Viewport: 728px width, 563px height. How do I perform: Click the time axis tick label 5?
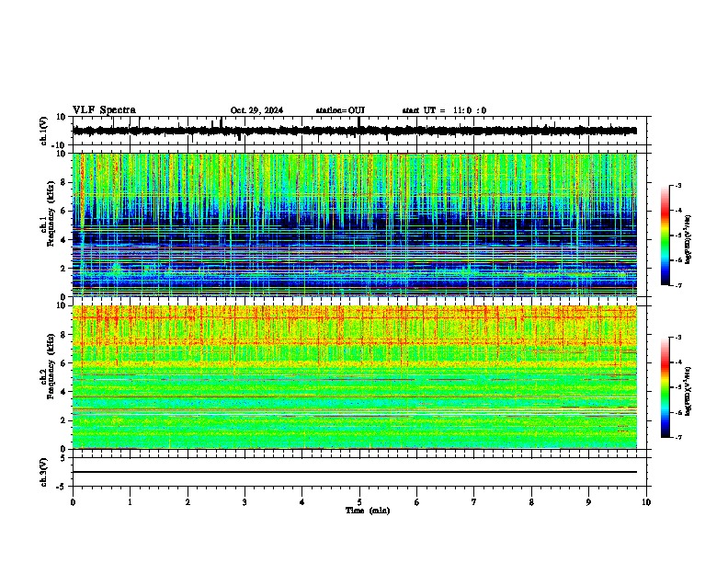pyautogui.click(x=359, y=502)
